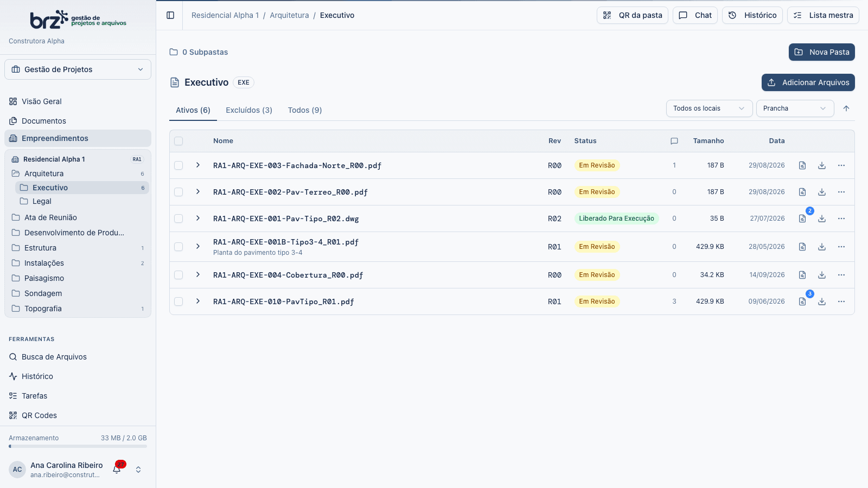Open Empreendimentos in the sidebar

[x=78, y=138]
